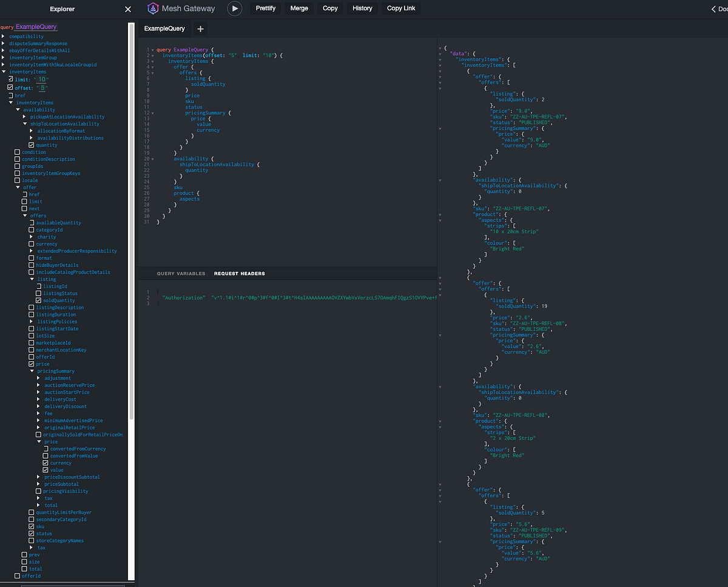Screen dimensions: 728x587
Task: Edit the limit value input field
Action: [41, 80]
